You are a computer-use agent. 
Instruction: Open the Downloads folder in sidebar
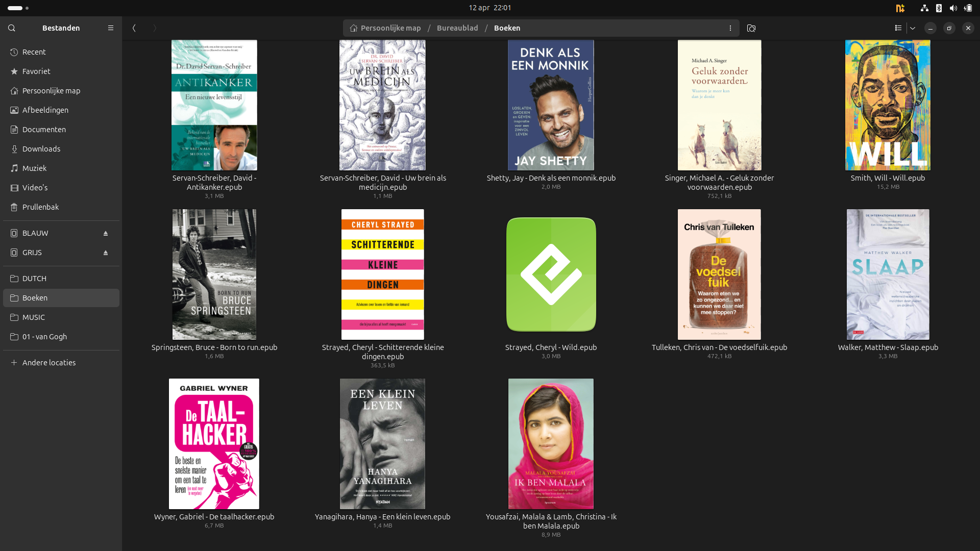pyautogui.click(x=41, y=149)
